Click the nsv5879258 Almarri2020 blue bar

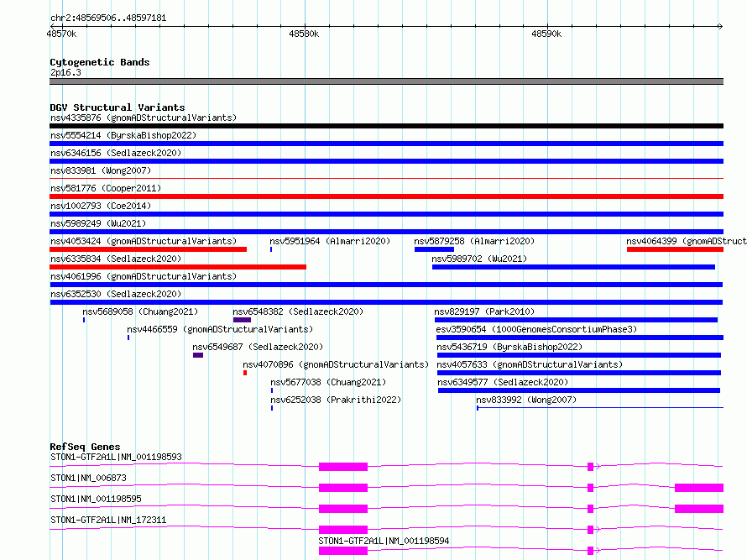click(x=434, y=249)
